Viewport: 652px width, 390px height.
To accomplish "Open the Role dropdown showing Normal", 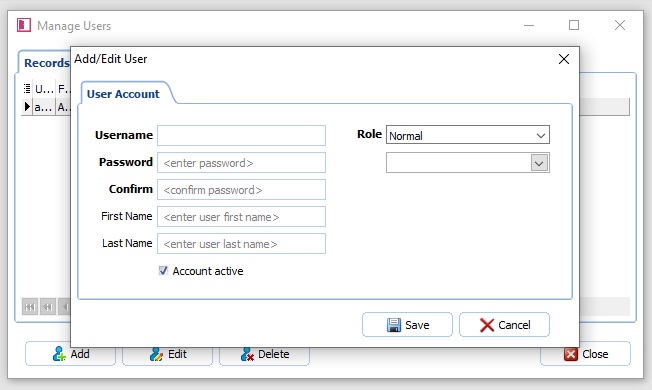I will [x=468, y=135].
